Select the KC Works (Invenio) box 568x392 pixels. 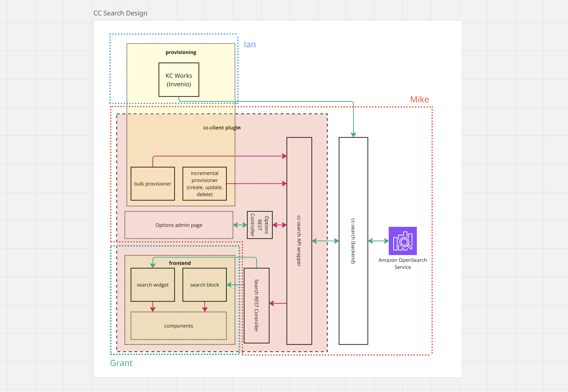point(179,80)
